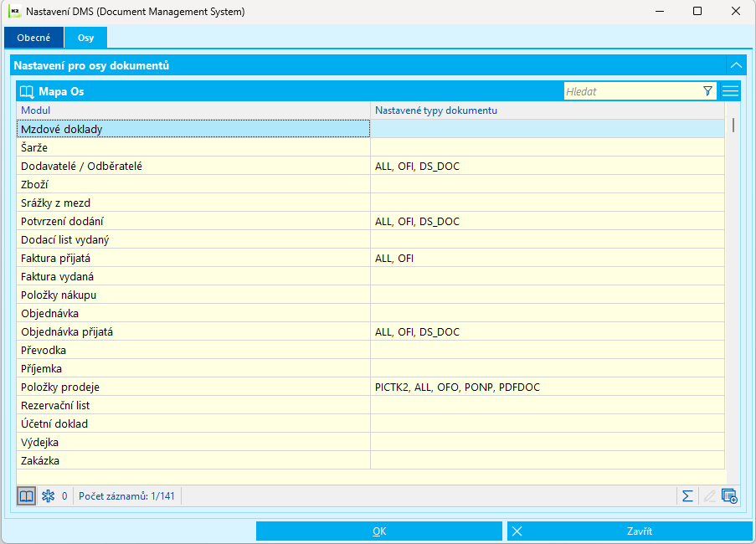Select the Šarže row

[x=370, y=147]
